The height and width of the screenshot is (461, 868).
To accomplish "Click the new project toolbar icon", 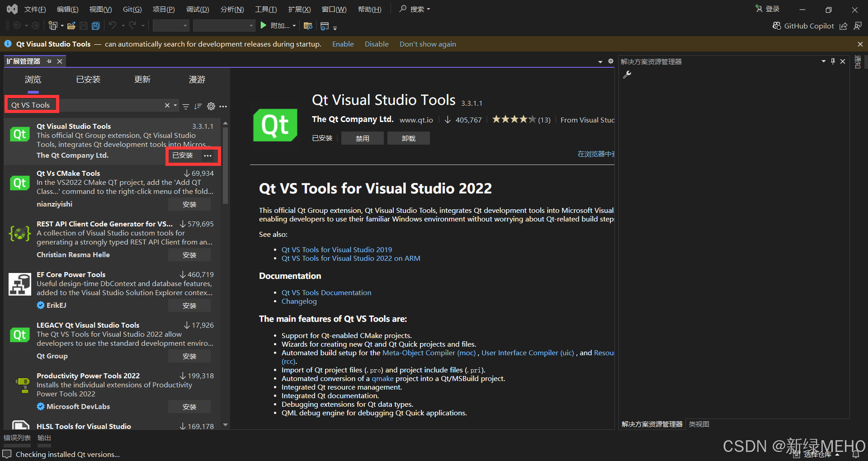I will coord(53,26).
